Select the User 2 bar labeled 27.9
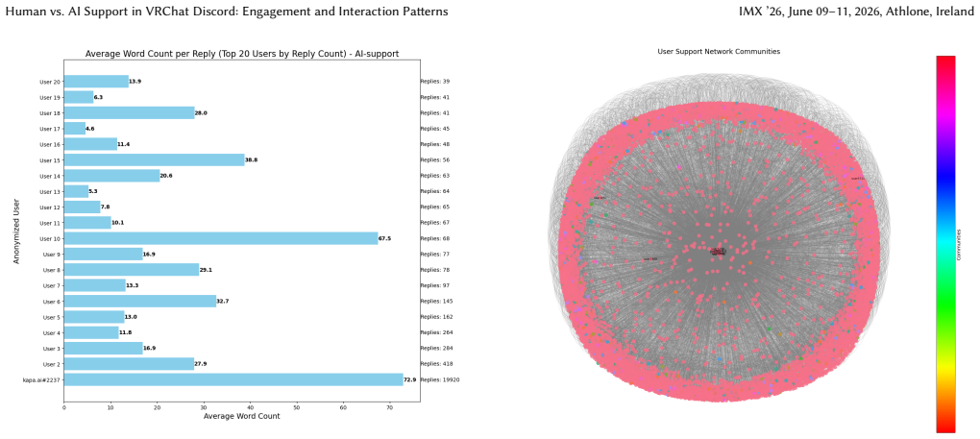Image resolution: width=980 pixels, height=439 pixels. pos(130,364)
